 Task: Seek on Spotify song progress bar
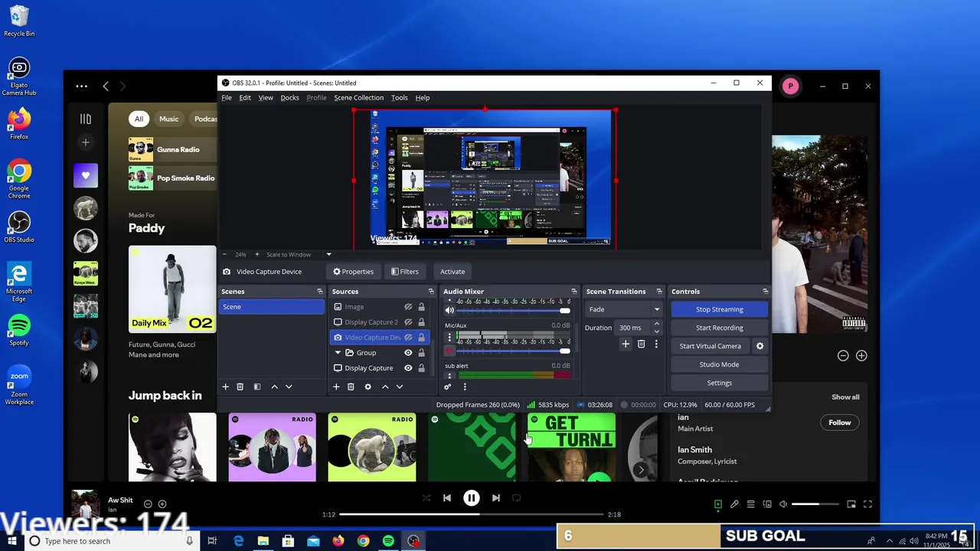[x=473, y=514]
